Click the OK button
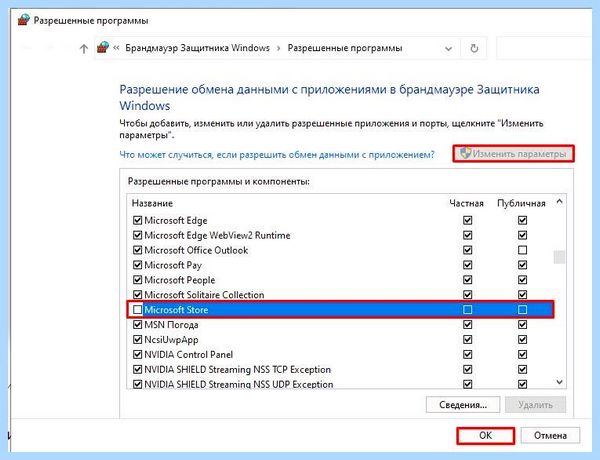This screenshot has height=460, width=600. pyautogui.click(x=486, y=436)
